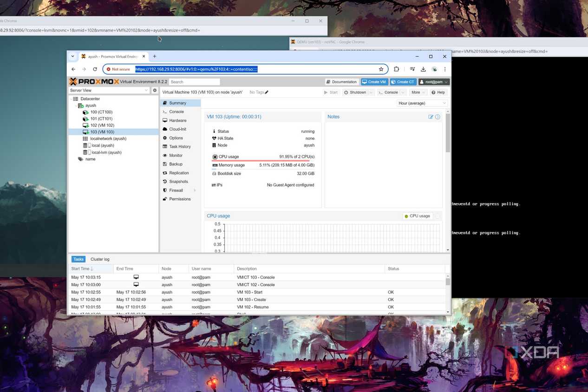
Task: Open the VM Console button
Action: (x=389, y=92)
